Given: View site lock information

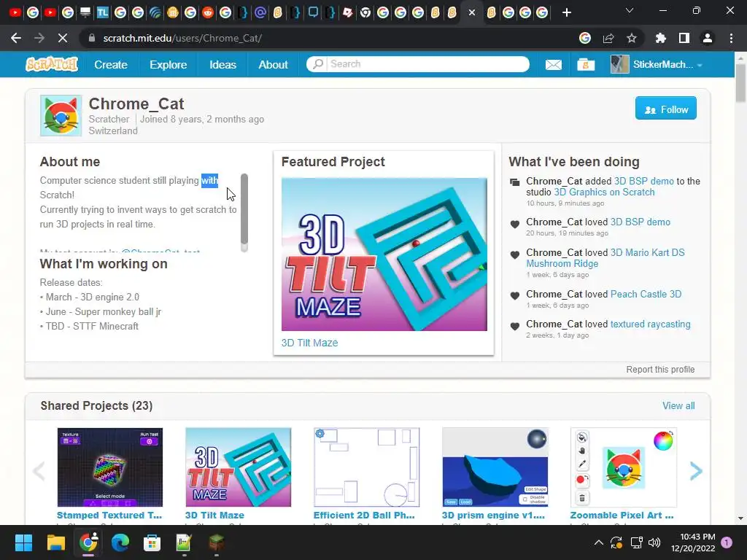Looking at the screenshot, I should [x=92, y=38].
